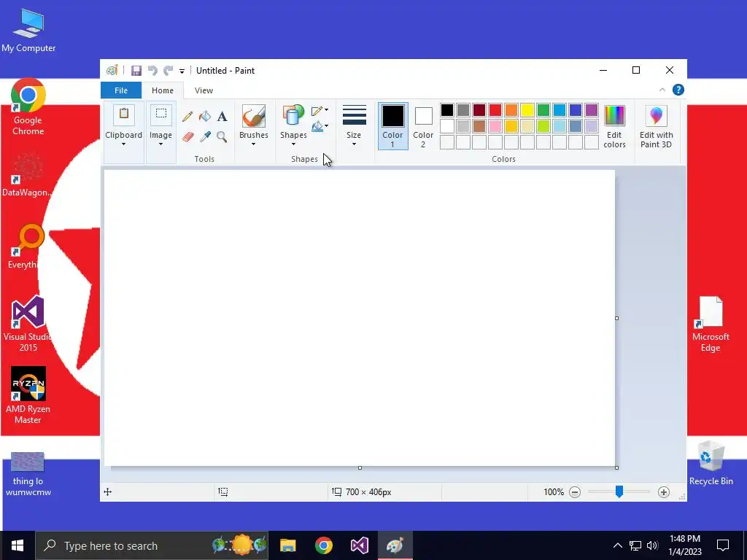Screen dimensions: 747x560
Task: Select Color 2 background button
Action: [x=423, y=126]
